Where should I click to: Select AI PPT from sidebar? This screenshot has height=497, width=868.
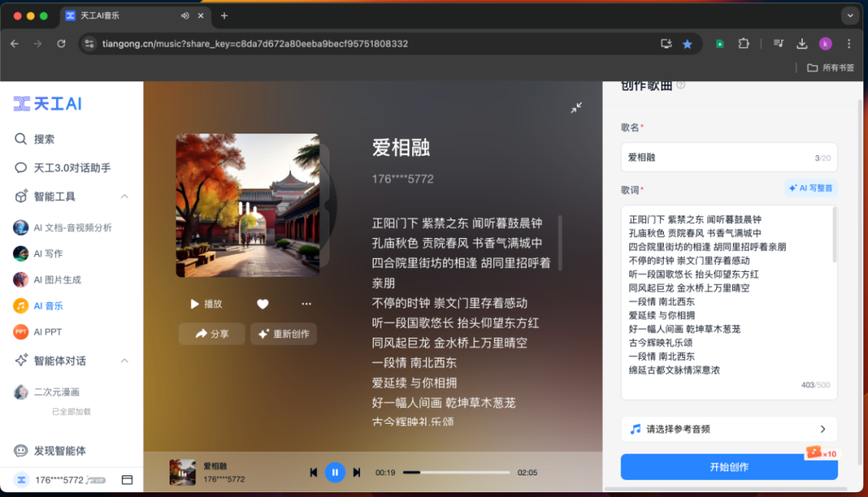tap(47, 331)
